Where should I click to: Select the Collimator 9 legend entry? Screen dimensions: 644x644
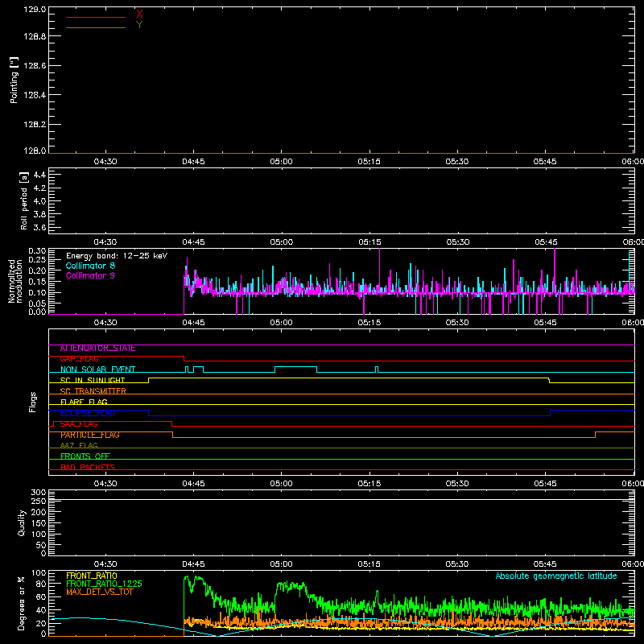90,275
